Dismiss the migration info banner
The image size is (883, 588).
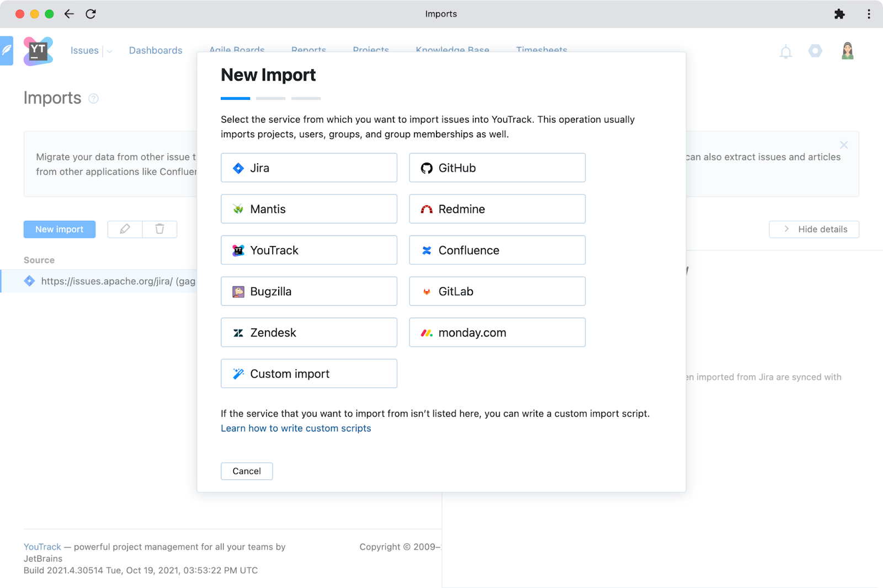tap(844, 145)
